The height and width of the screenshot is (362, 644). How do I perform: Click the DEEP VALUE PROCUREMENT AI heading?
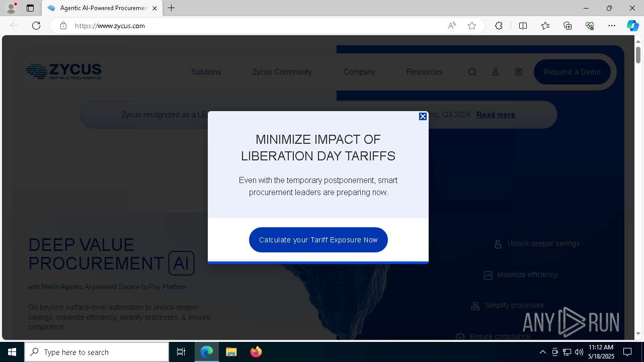[111, 254]
